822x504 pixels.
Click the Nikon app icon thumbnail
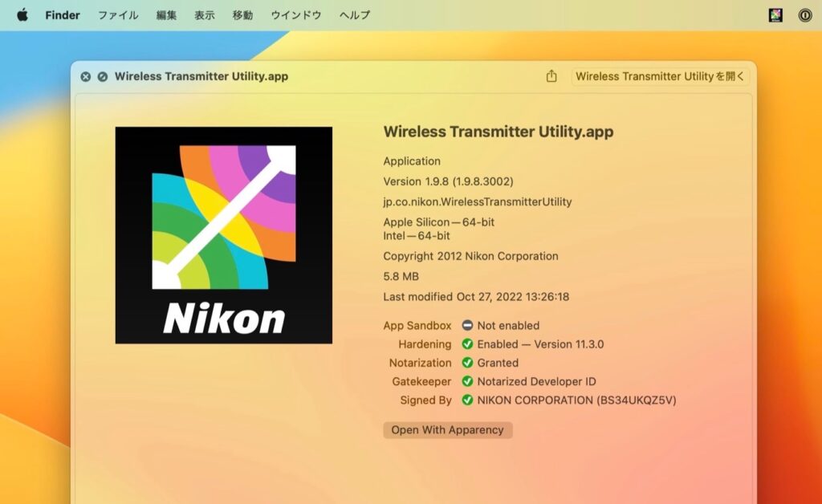(224, 235)
